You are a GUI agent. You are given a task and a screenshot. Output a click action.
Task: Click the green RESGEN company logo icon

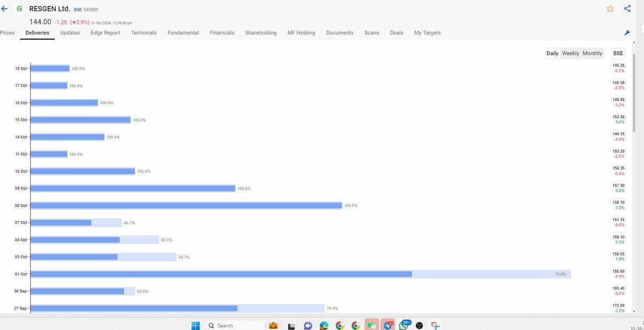click(20, 9)
